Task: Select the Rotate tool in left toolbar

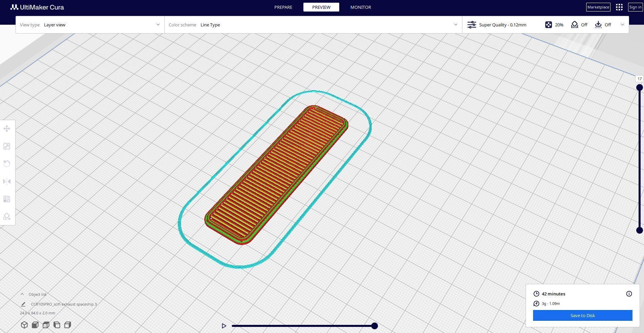Action: (x=7, y=164)
